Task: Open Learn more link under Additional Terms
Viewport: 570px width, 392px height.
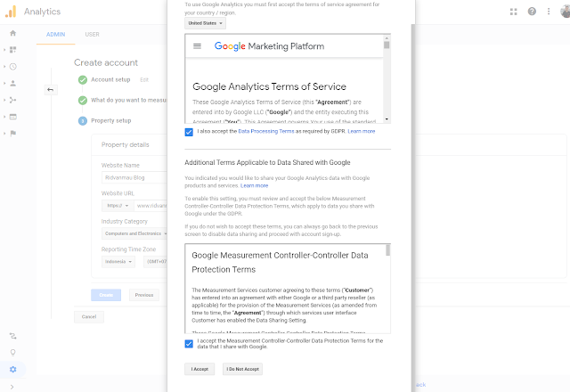Action: (254, 185)
